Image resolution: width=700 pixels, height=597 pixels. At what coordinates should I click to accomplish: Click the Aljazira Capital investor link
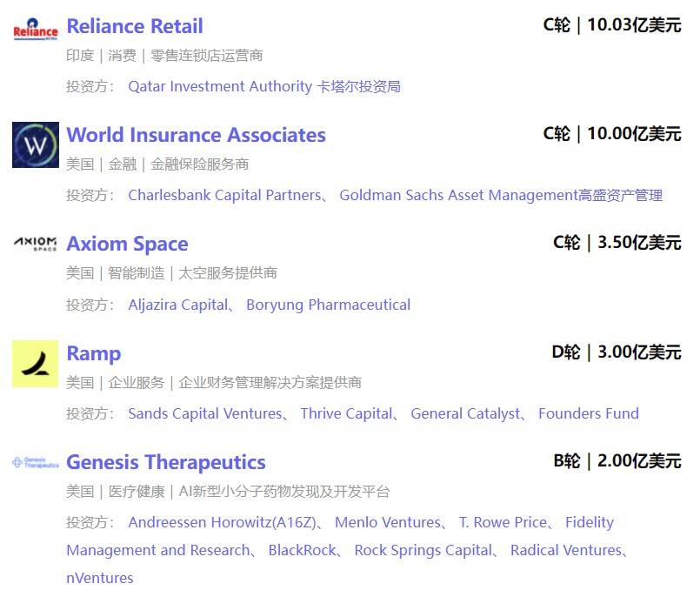[x=177, y=305]
